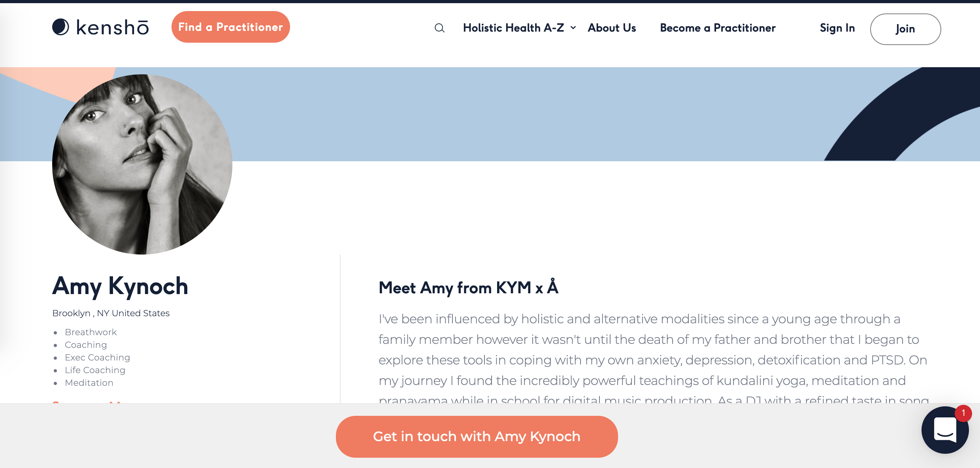Select the Life Coaching specialty
The image size is (980, 468).
coord(95,370)
